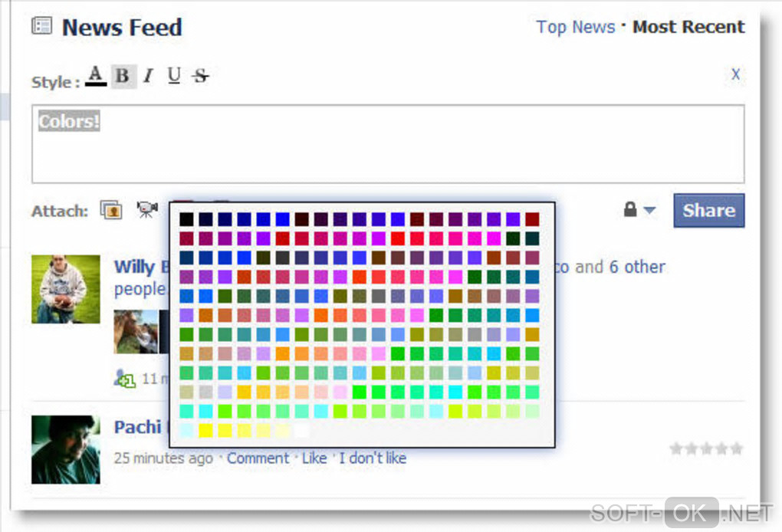Apply strikethrough text style
This screenshot has width=782, height=532.
[200, 76]
